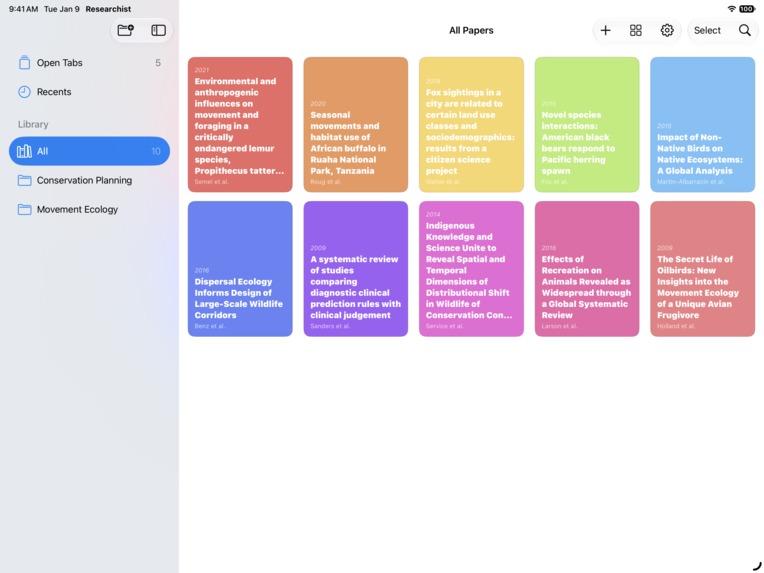
Task: Click the Select button
Action: [707, 30]
